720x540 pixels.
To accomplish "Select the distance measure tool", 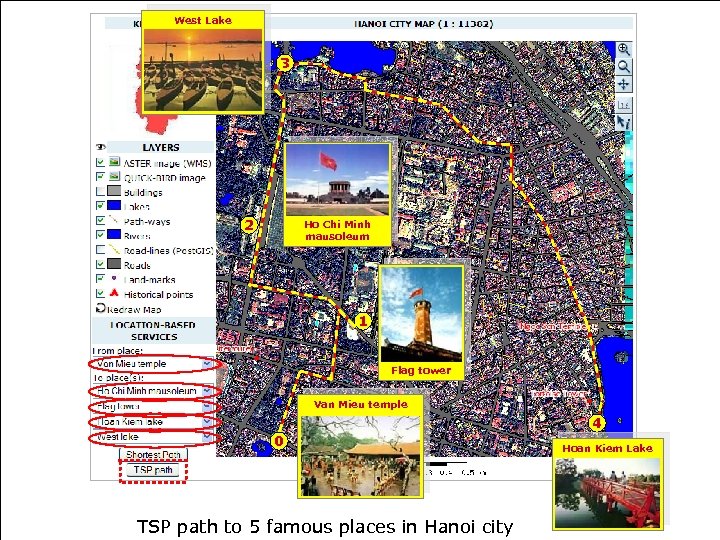I will (623, 105).
